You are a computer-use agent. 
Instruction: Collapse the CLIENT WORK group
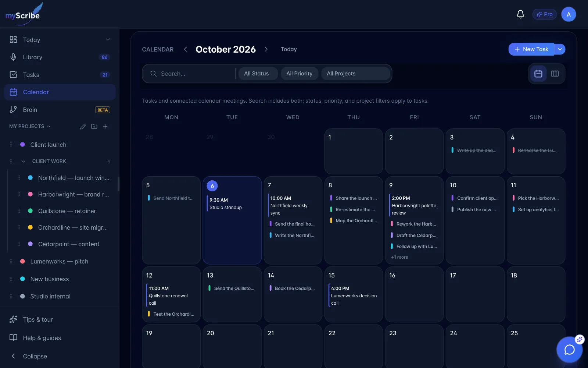[x=24, y=162]
